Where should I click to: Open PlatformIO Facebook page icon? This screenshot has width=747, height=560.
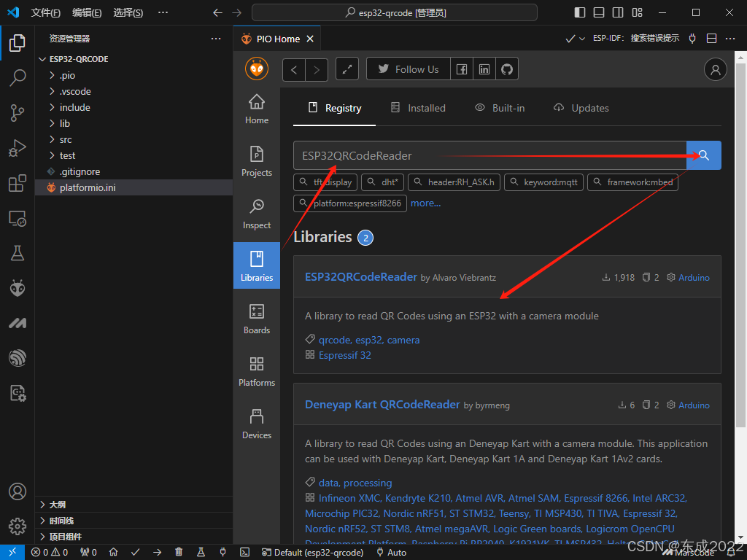tap(462, 69)
